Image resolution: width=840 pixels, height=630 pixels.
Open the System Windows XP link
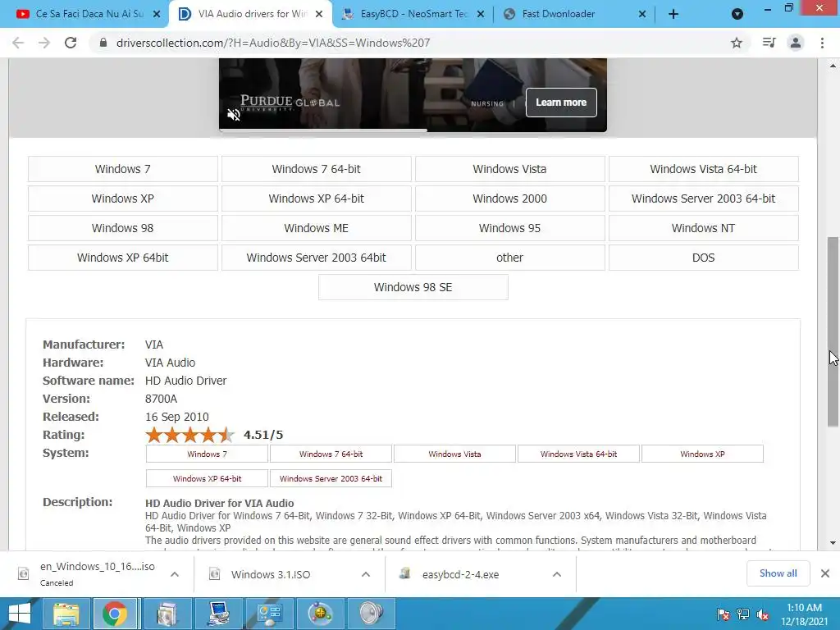click(x=702, y=454)
